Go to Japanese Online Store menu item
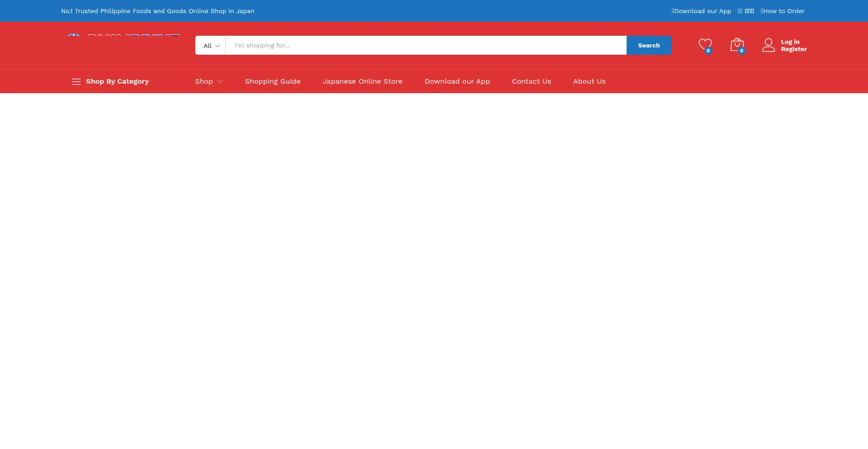 point(362,81)
